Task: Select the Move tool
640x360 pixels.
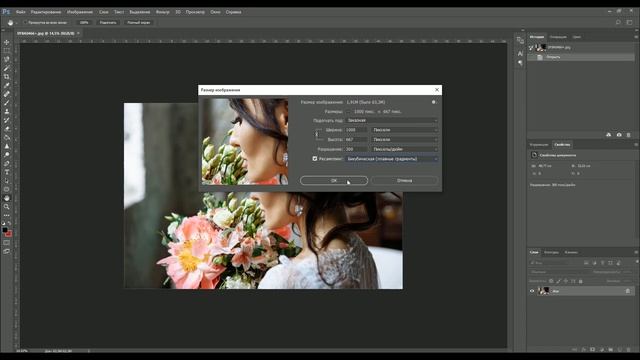Action: (7, 42)
